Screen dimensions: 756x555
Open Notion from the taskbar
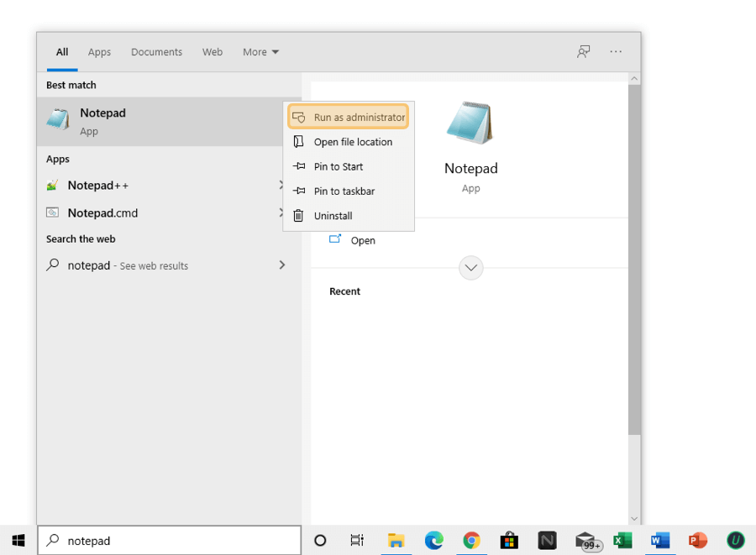(547, 541)
